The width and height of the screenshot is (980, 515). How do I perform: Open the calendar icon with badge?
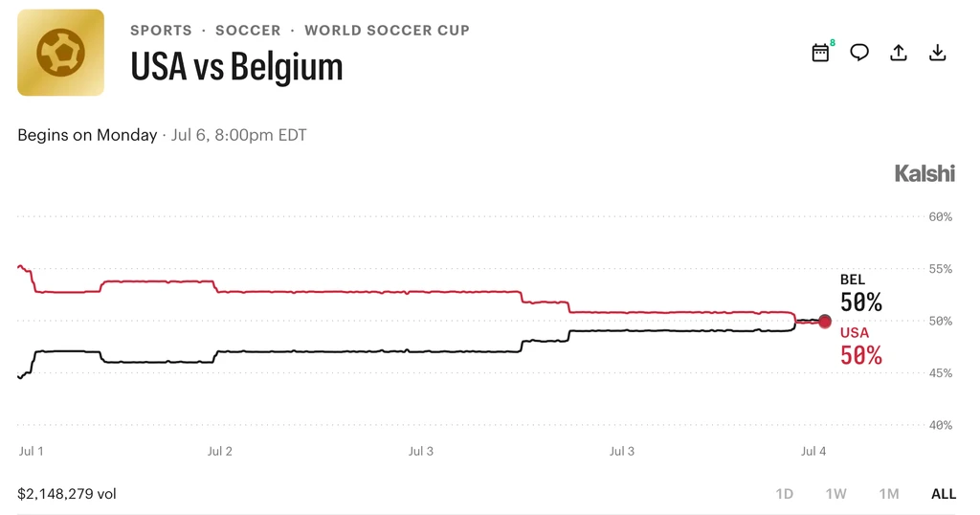point(820,53)
